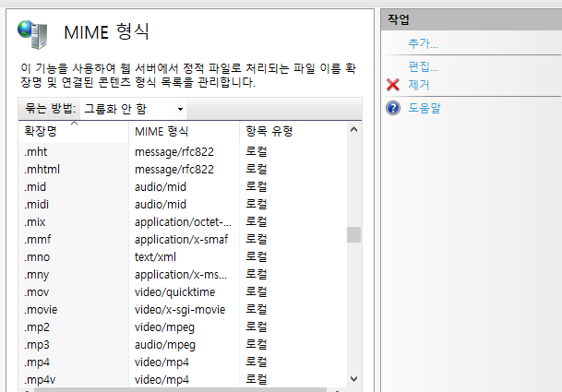562x392 pixels.
Task: Click the MIME types server globe icon
Action: 32,34
